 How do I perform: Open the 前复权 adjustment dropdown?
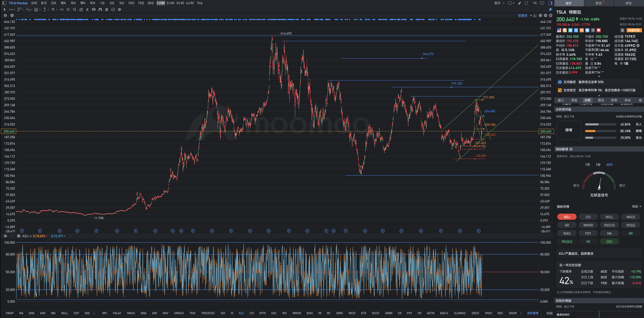[x=525, y=16]
